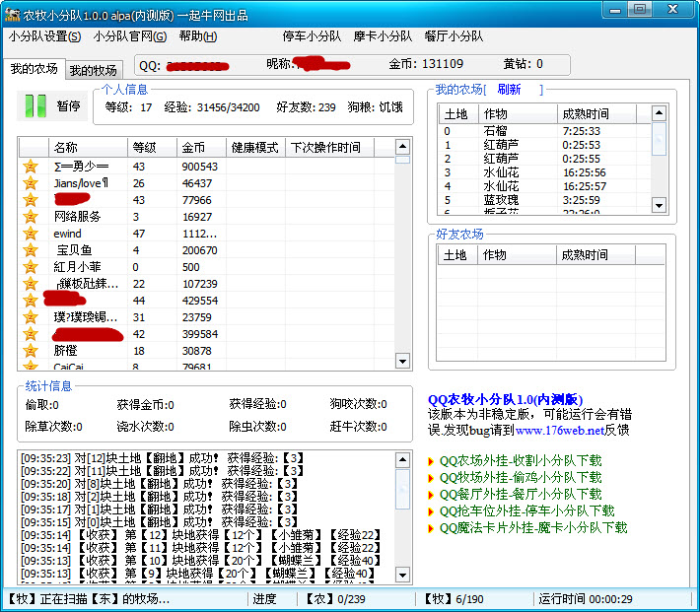Screen dimensions: 700x612
Task: Open QQ农场外挂-收割小分队下载 link
Action: coord(520,460)
